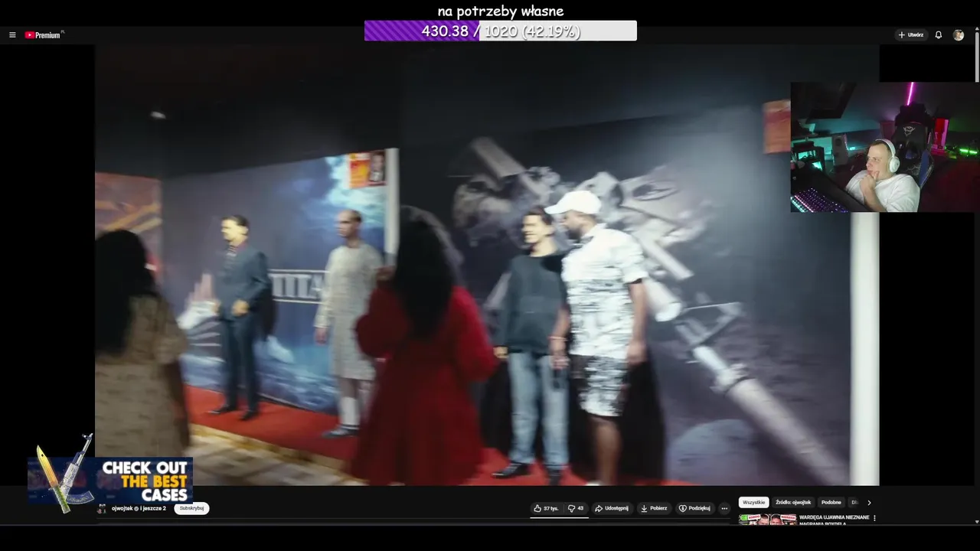
Task: Open the channel avatar beside ojwojtek
Action: coord(102,509)
